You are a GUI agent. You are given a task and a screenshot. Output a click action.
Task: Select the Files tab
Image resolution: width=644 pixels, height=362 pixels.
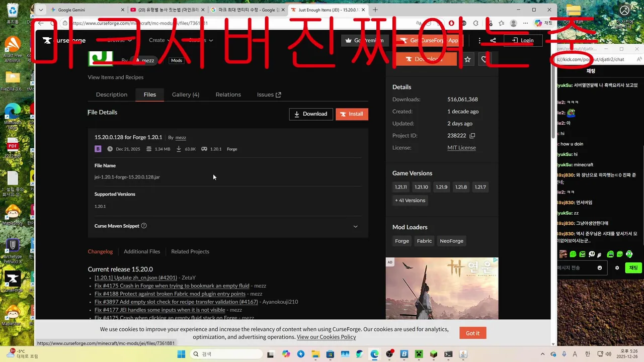click(150, 95)
